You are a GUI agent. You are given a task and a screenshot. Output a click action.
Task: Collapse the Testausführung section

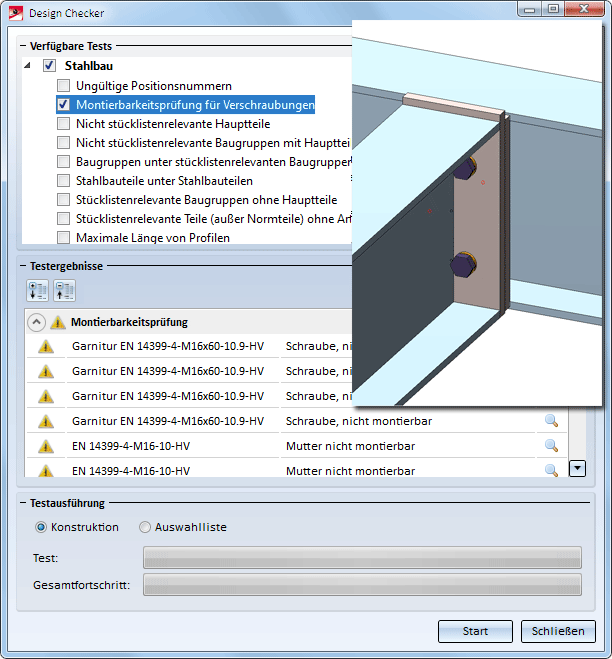pyautogui.click(x=23, y=503)
